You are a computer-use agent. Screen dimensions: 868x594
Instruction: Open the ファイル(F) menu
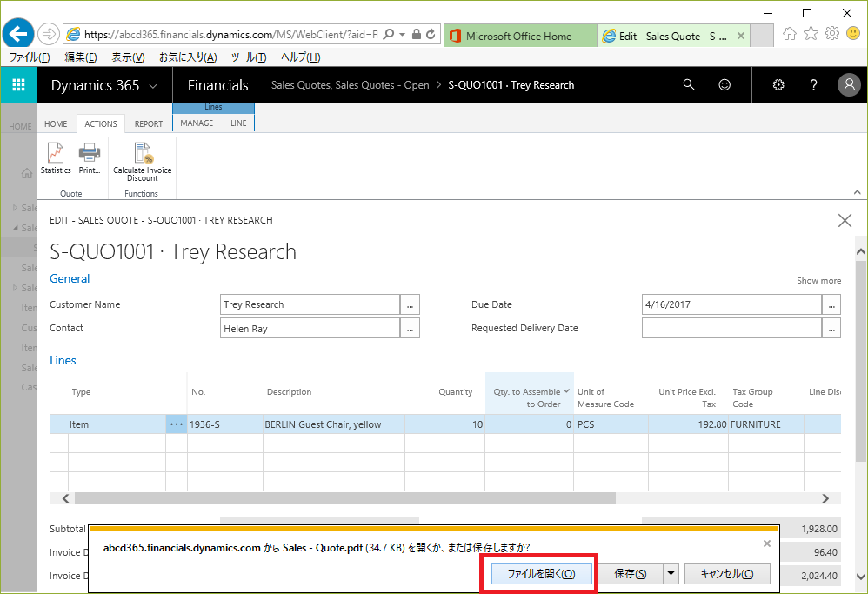click(x=30, y=57)
